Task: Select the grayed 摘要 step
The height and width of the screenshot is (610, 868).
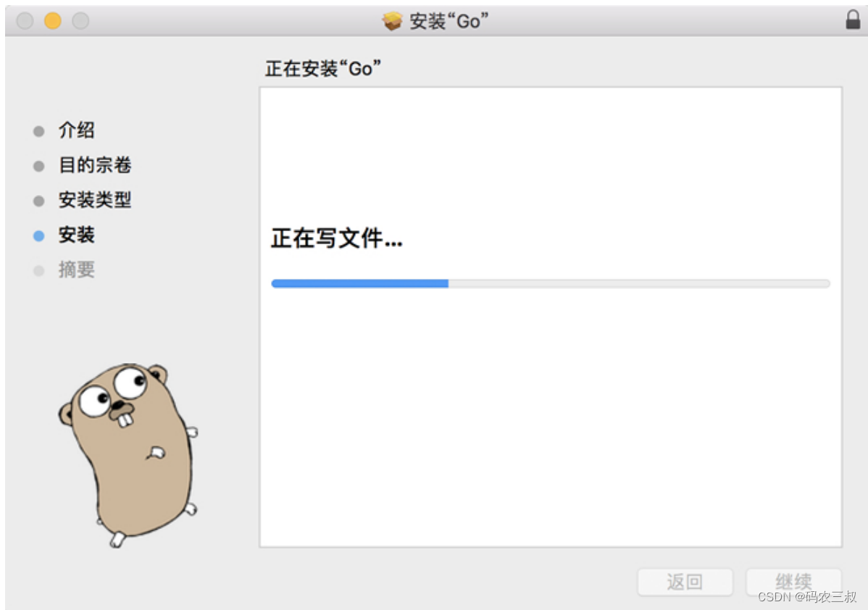Action: 76,270
